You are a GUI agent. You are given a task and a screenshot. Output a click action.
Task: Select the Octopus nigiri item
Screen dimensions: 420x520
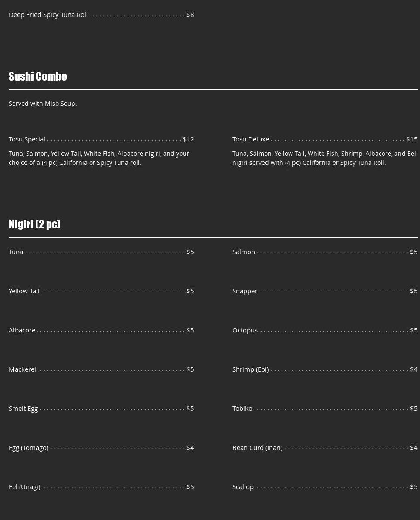(245, 330)
